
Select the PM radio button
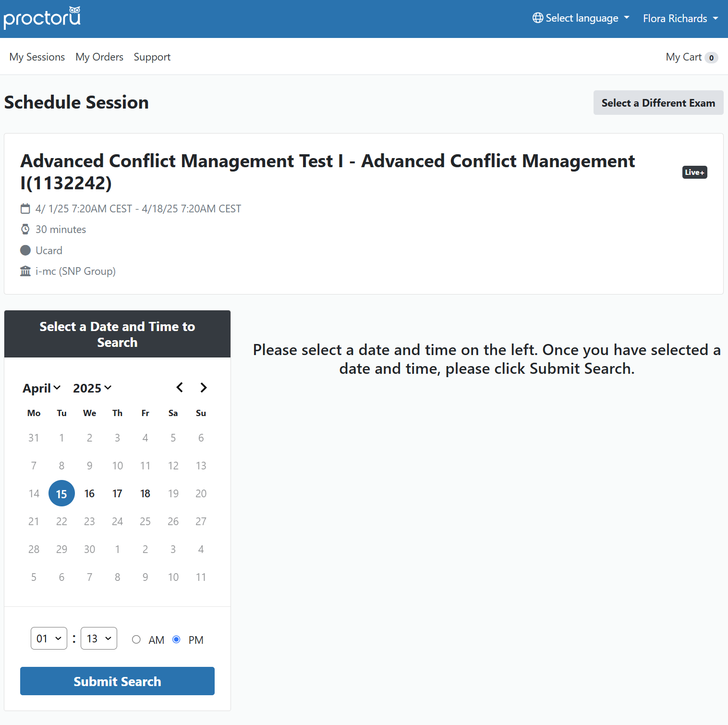[x=176, y=639]
